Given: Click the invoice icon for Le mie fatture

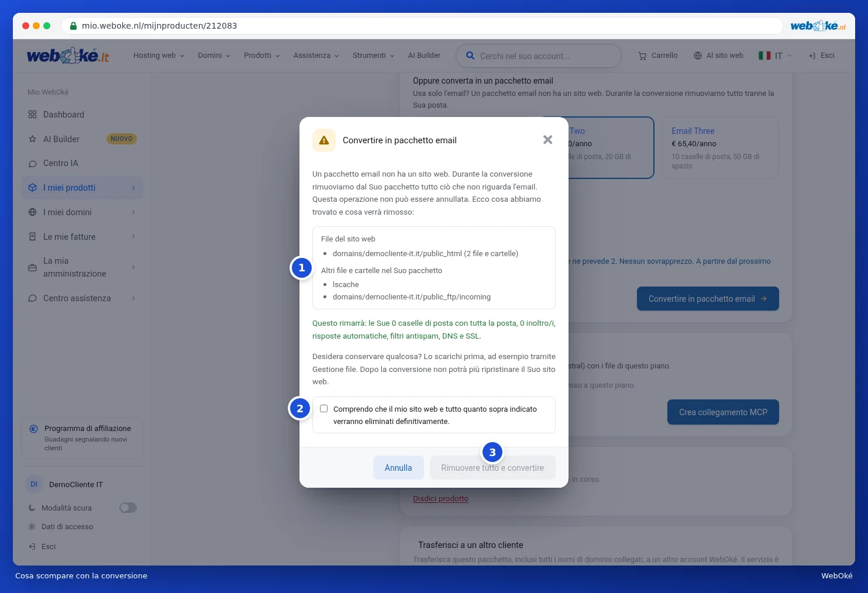Looking at the screenshot, I should pos(33,237).
